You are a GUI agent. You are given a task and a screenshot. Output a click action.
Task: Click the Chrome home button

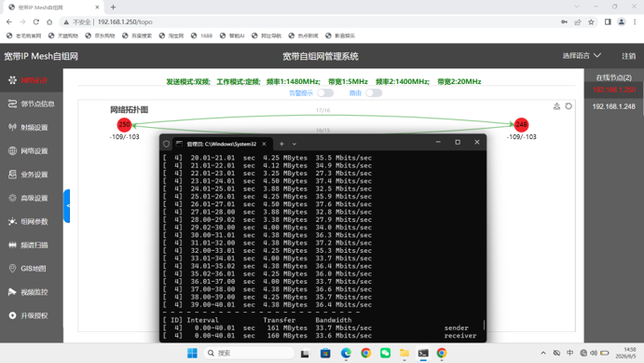click(x=49, y=21)
